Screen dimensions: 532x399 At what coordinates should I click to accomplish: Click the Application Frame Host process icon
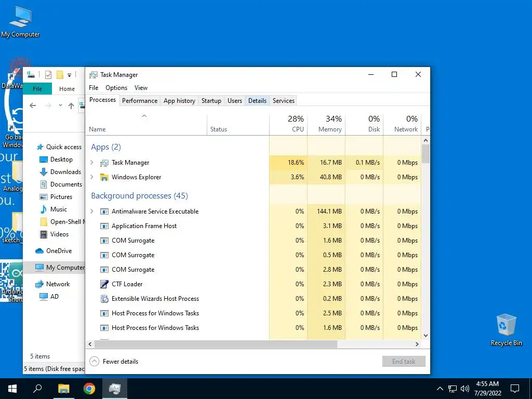(104, 226)
